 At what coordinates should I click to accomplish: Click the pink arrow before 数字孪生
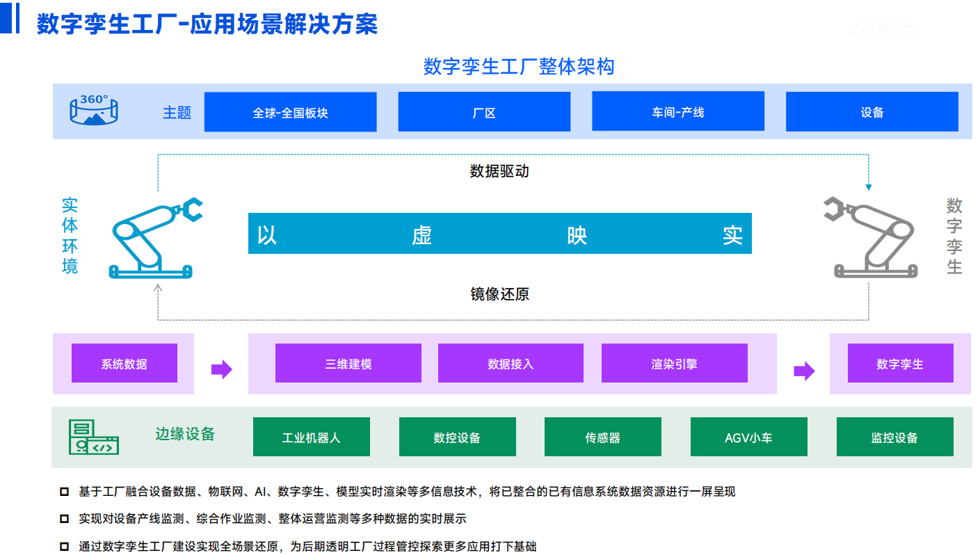click(804, 371)
